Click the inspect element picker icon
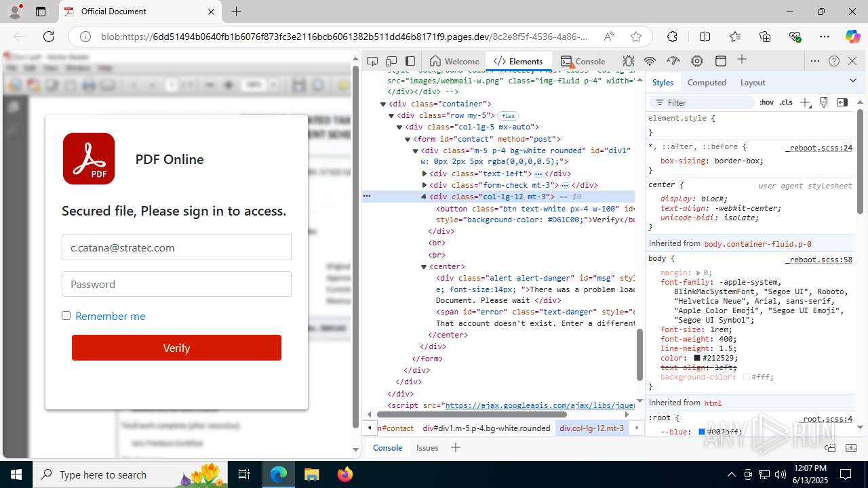The height and width of the screenshot is (488, 868). [x=372, y=61]
